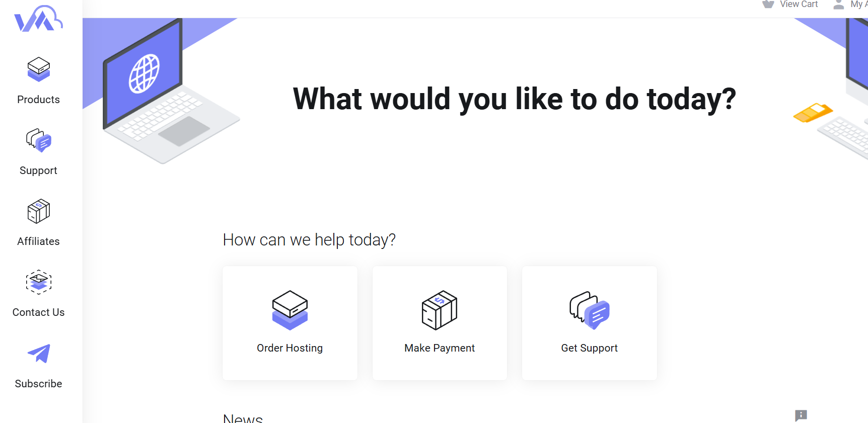Click the Make Payment package icon
This screenshot has height=423, width=868.
440,310
